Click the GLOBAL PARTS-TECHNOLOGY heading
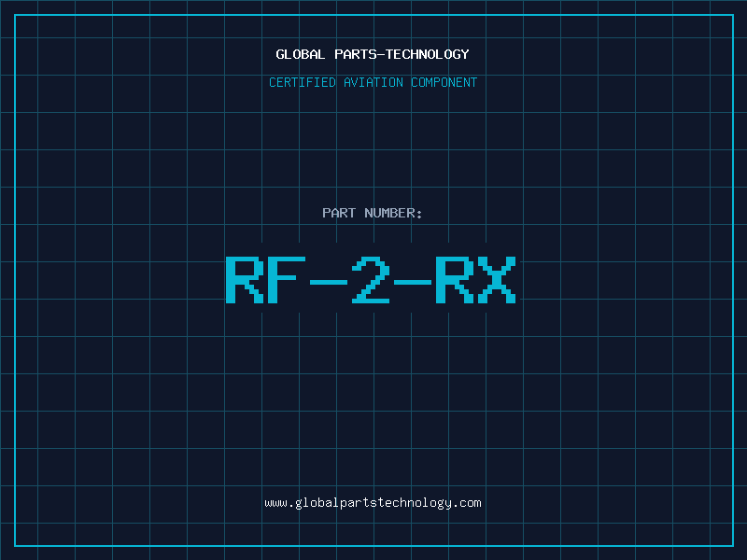Image resolution: width=747 pixels, height=560 pixels. 373,54
